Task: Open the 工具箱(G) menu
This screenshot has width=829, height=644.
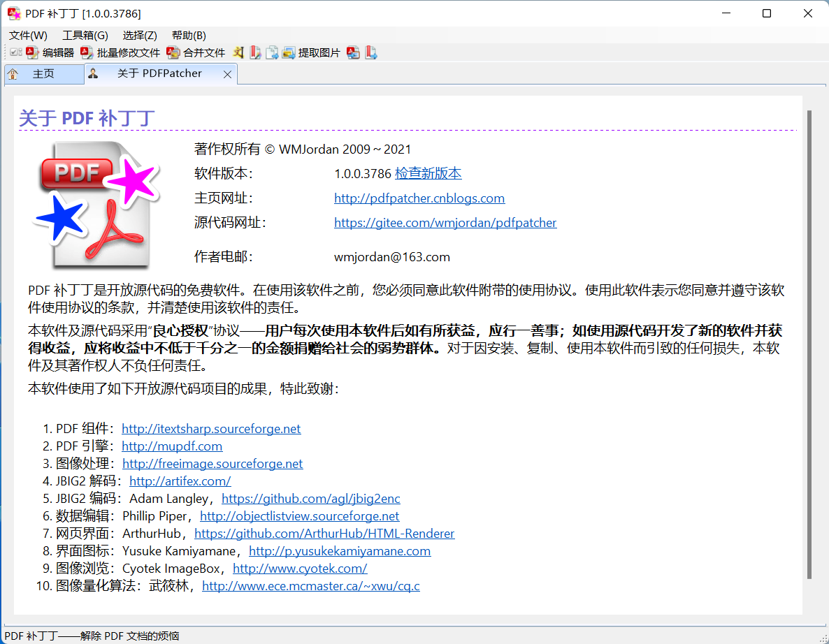Action: click(84, 35)
